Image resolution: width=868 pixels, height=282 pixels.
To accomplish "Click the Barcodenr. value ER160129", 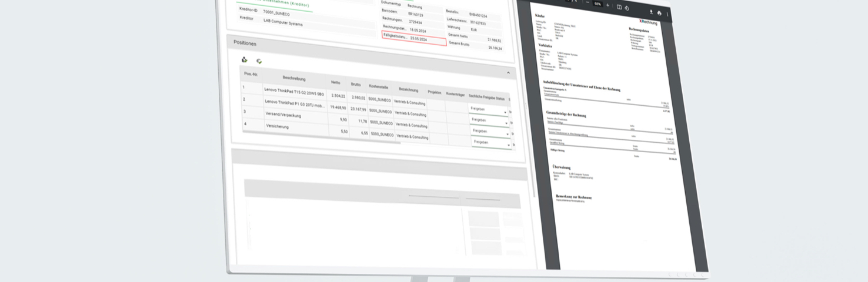I will [416, 14].
